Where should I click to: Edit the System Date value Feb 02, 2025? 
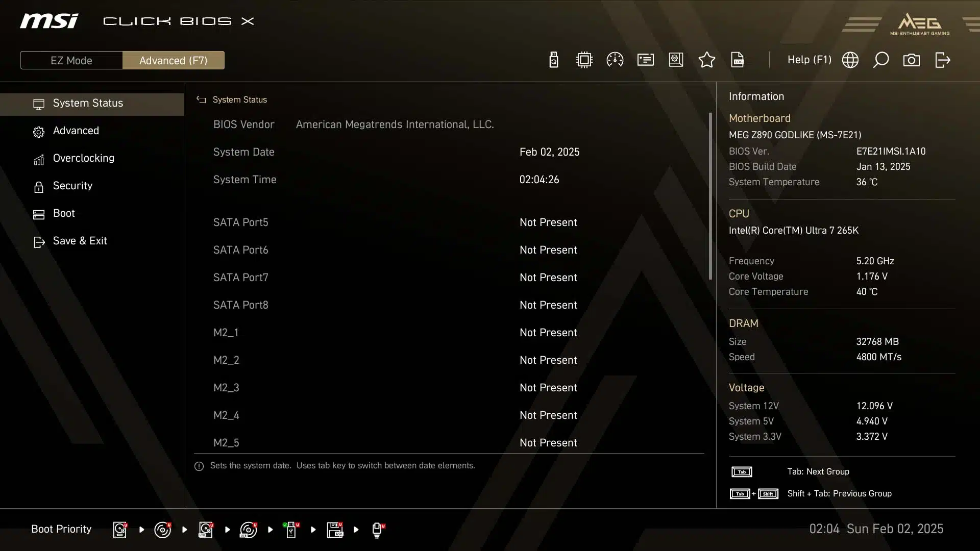(549, 152)
